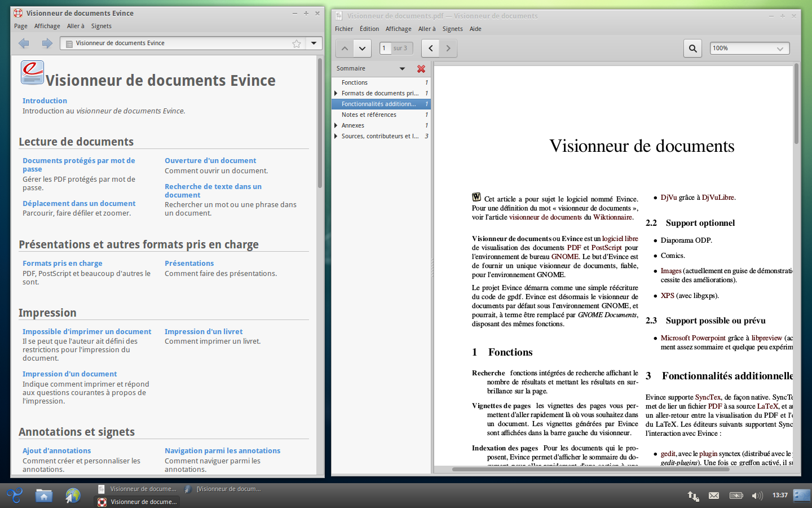The height and width of the screenshot is (508, 812).
Task: Go forward in the Evince help window
Action: coord(47,43)
